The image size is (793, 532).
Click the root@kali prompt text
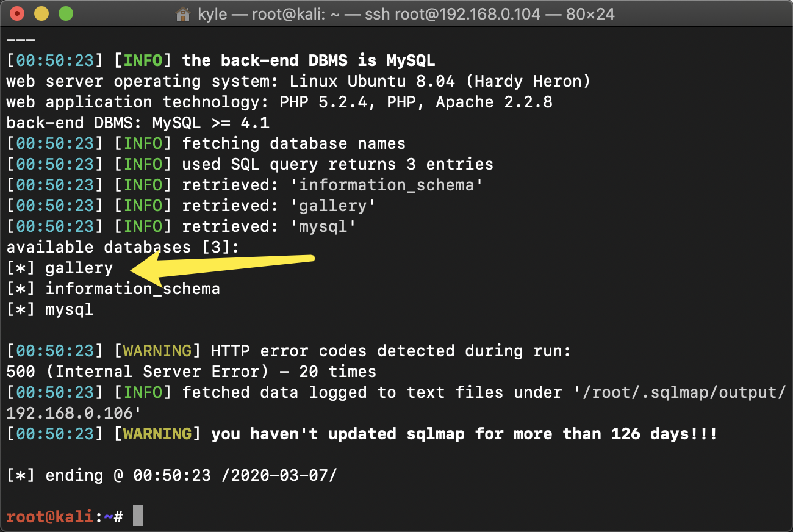coord(50,517)
